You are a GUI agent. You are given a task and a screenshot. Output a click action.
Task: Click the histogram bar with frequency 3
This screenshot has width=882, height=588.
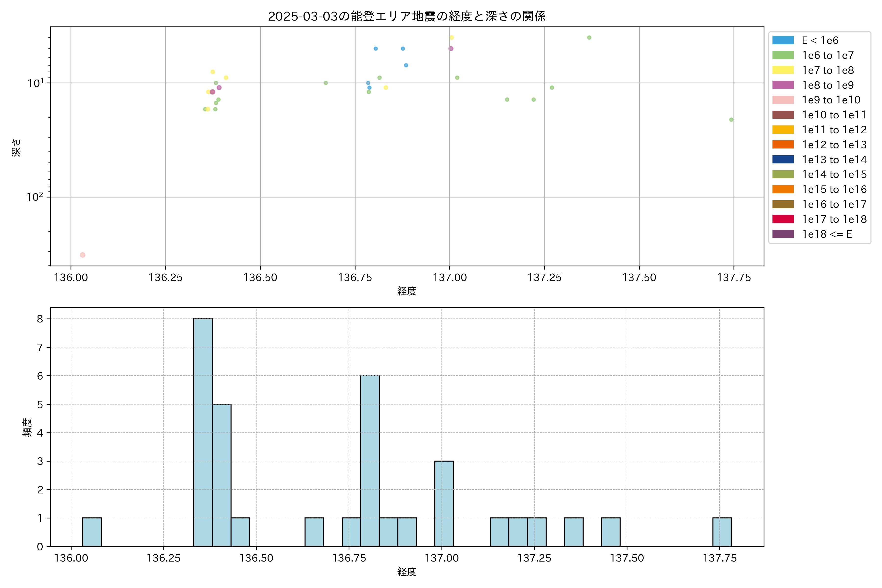[x=444, y=503]
